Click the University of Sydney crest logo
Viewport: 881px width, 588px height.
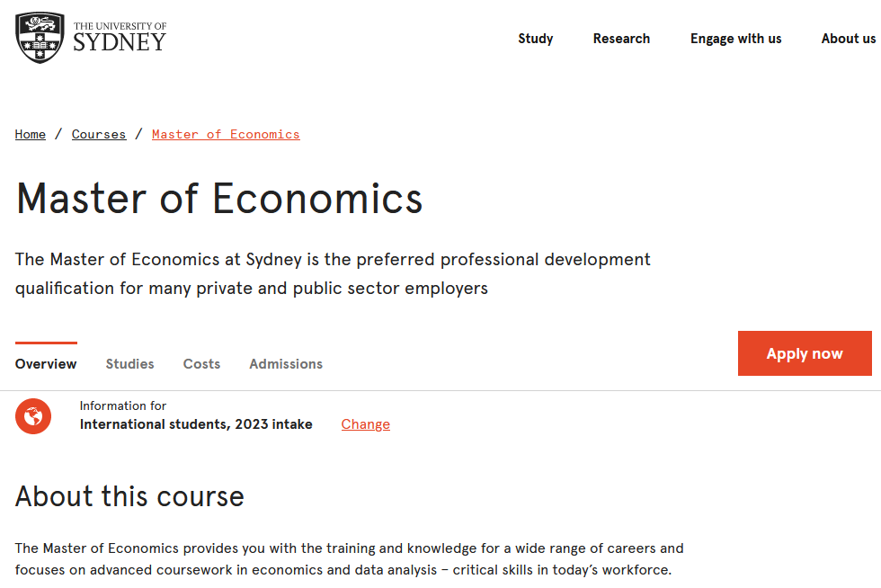click(x=40, y=38)
